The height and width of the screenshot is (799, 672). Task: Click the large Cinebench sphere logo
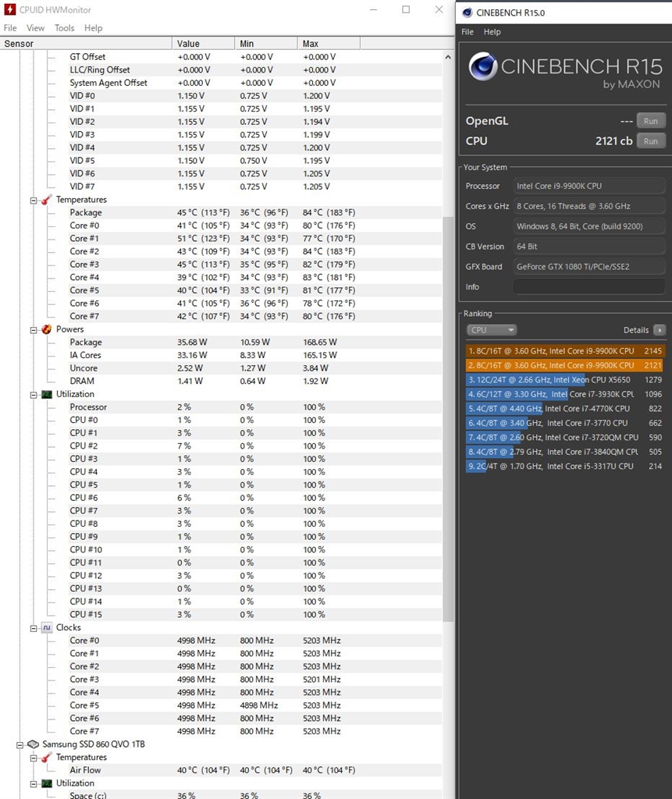(x=482, y=67)
